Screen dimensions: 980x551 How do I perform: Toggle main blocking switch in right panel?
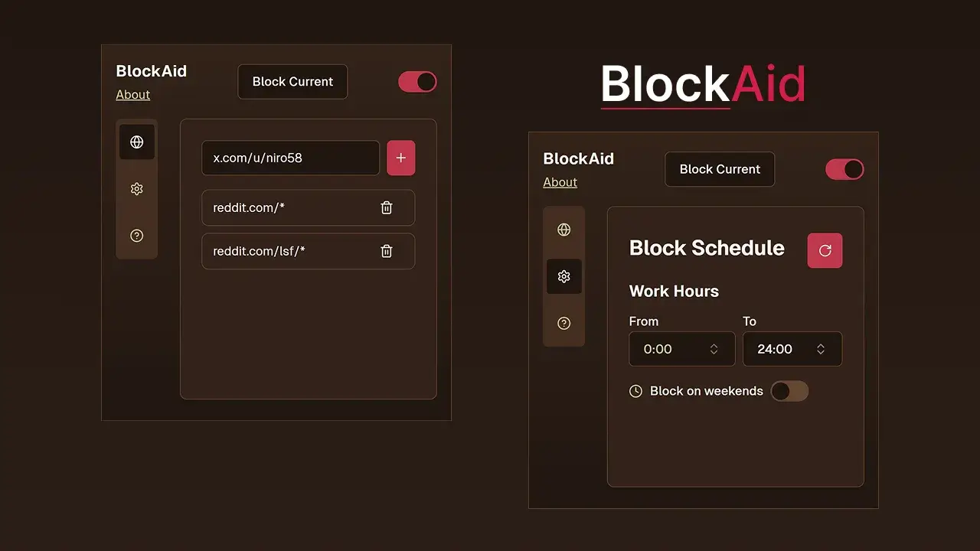pyautogui.click(x=844, y=169)
